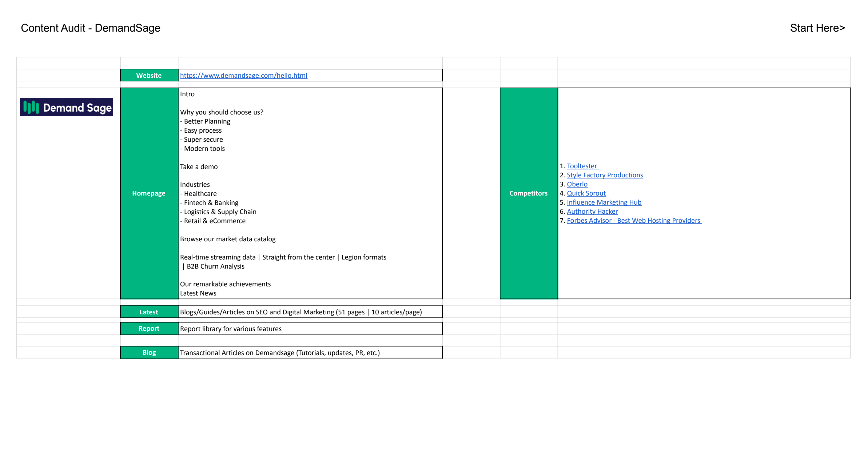Open the Tooltester competitor link
868x471 pixels.
coord(582,166)
